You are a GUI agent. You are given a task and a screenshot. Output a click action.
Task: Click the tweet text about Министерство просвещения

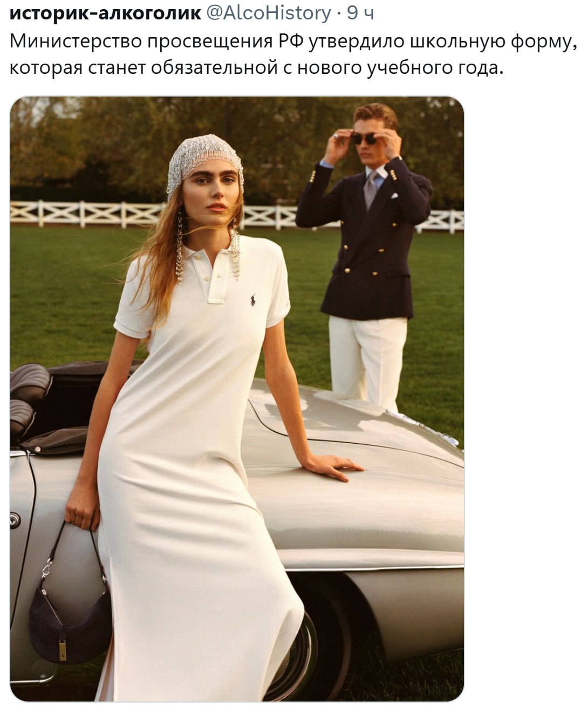click(290, 54)
